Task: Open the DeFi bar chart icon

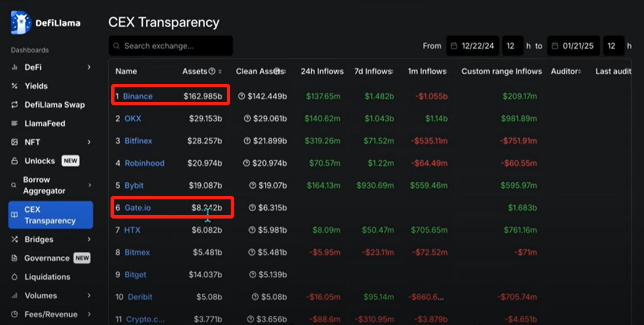Action: pyautogui.click(x=14, y=67)
